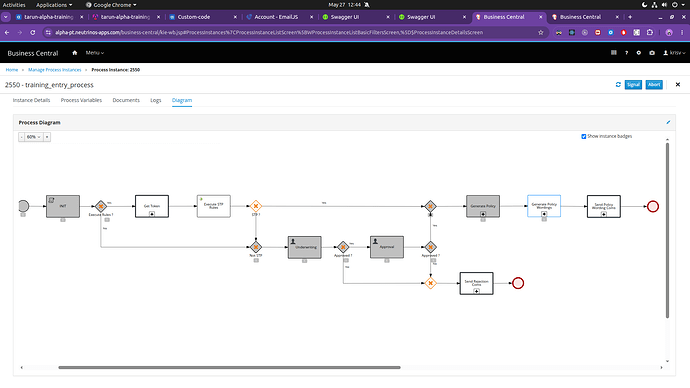Expand the plus marker on Send Rejection Coms
Viewport: 690px width, 388px height.
tap(477, 291)
